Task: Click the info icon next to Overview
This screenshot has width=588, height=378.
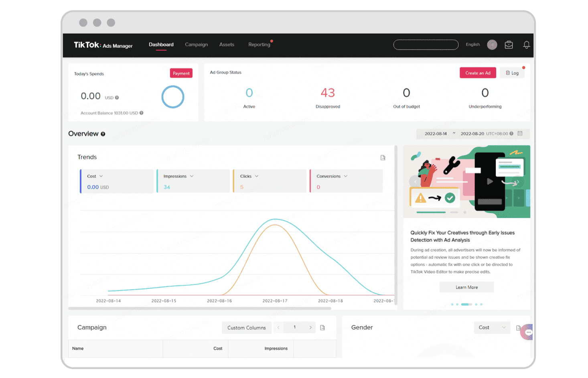Action: 103,134
